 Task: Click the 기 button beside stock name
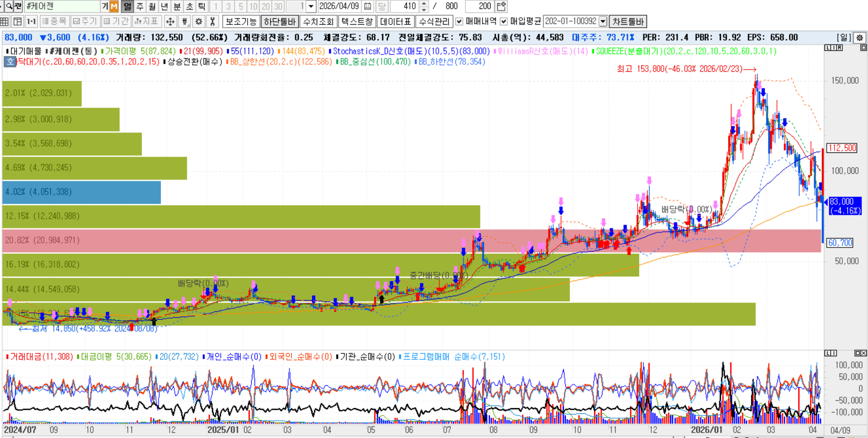pyautogui.click(x=105, y=6)
